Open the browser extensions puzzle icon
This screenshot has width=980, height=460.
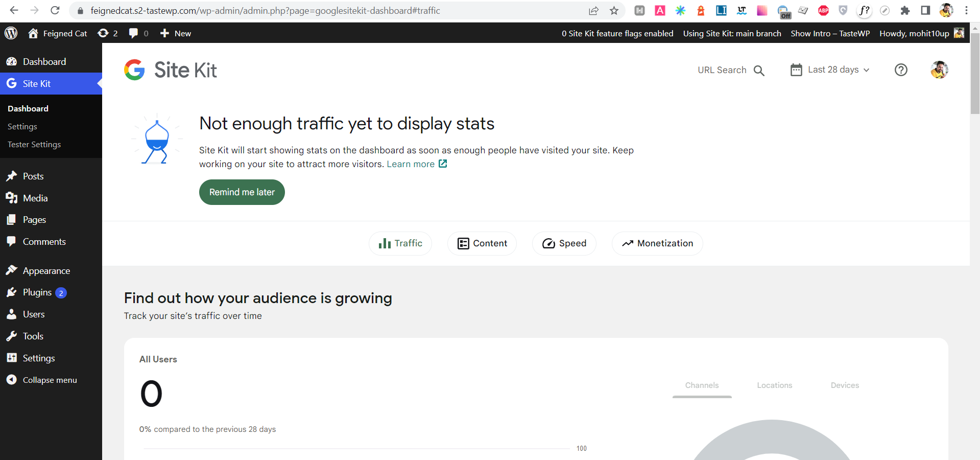(x=905, y=10)
